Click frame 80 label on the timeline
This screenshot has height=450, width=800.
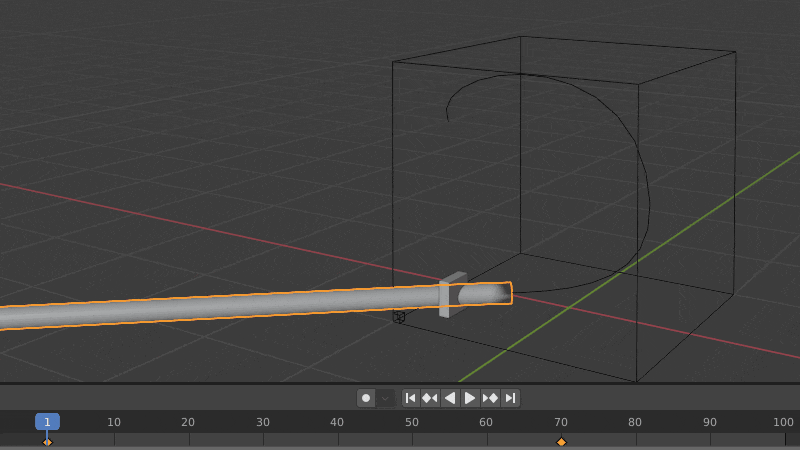(635, 422)
